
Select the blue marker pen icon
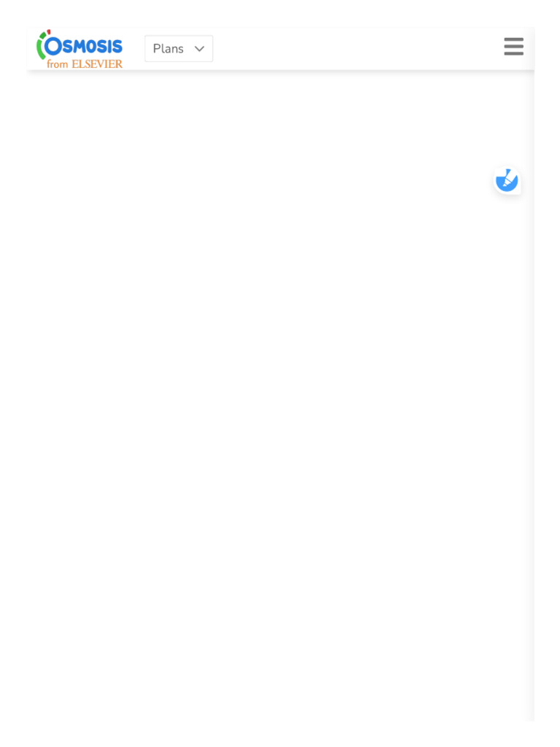coord(507,181)
